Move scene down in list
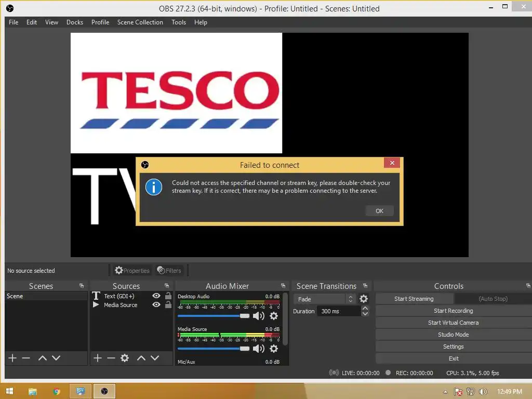The height and width of the screenshot is (399, 532). 56,357
